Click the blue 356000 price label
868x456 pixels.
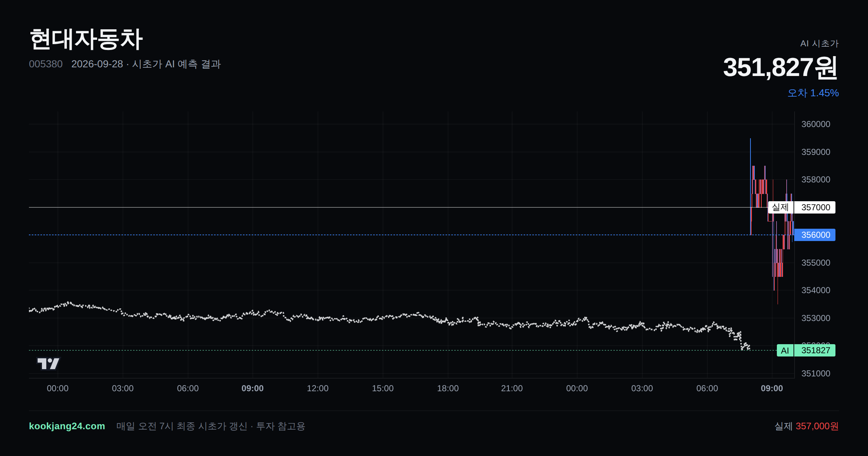click(x=815, y=235)
